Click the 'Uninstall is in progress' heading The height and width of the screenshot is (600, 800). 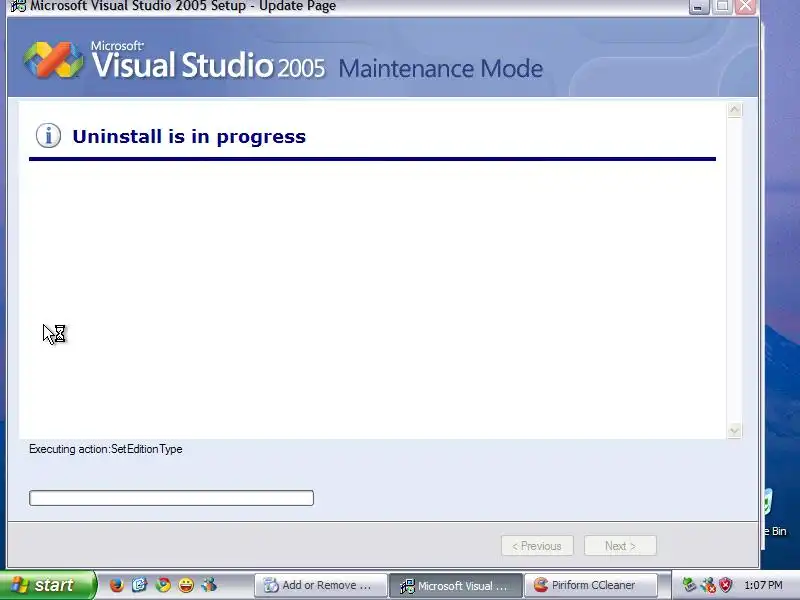click(x=189, y=137)
